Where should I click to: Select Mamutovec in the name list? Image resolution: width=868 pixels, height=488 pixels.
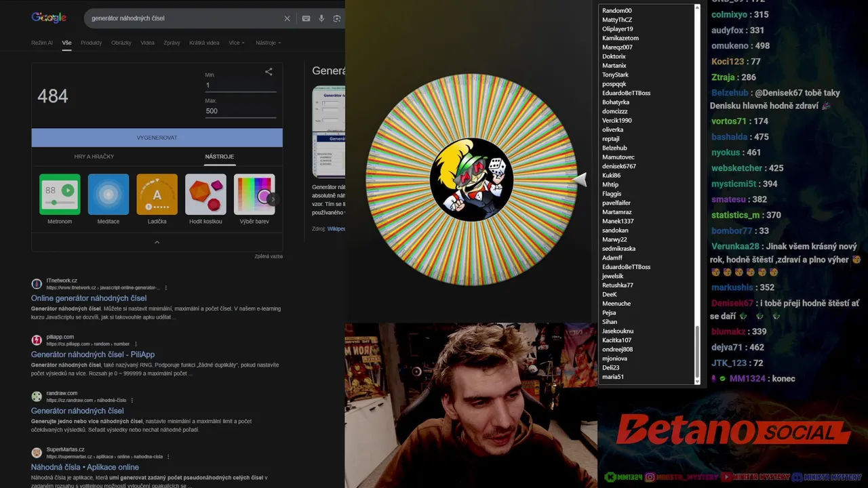pyautogui.click(x=618, y=157)
